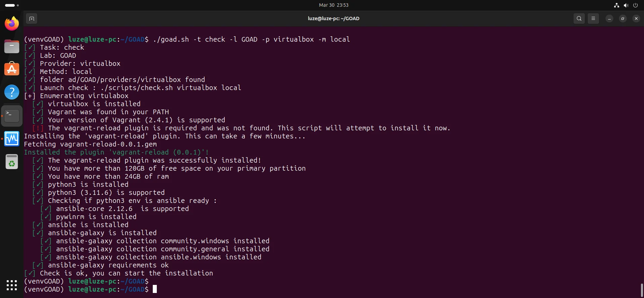Viewport: 644px width, 298px height.
Task: Click the network status icon
Action: [616, 5]
